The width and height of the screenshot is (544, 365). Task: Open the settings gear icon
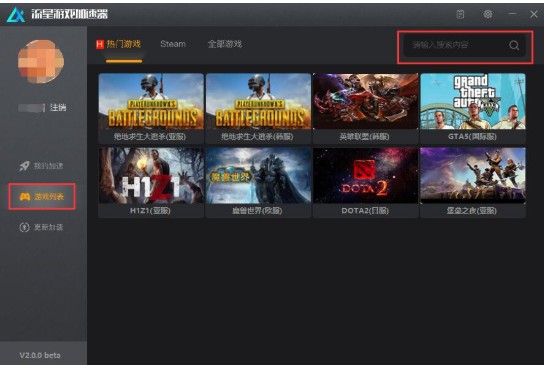coord(488,14)
